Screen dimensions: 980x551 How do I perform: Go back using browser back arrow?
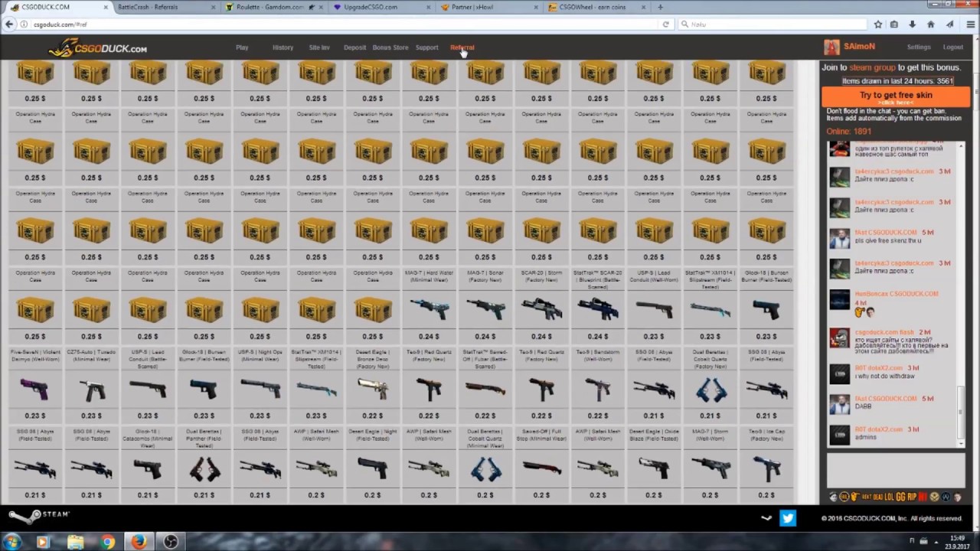coord(9,24)
